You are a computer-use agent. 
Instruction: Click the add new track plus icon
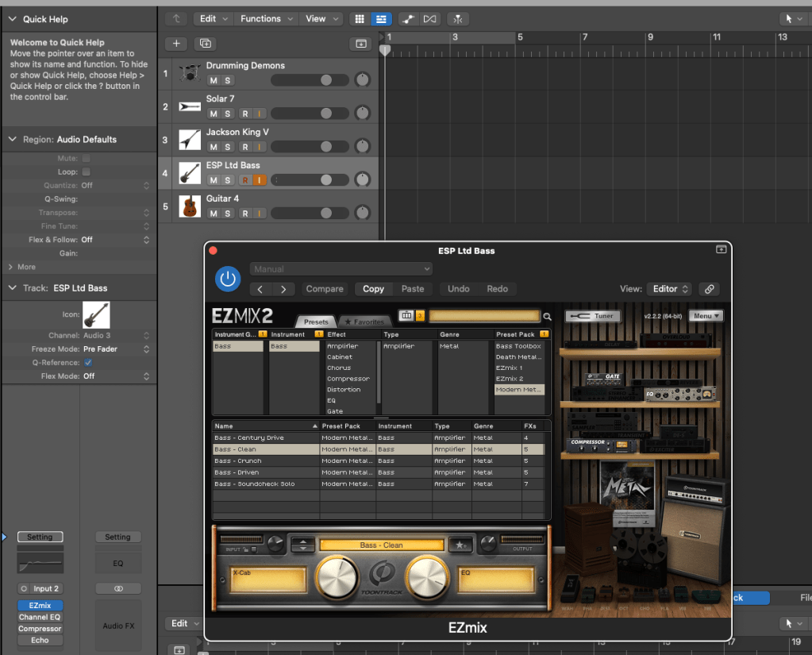176,44
